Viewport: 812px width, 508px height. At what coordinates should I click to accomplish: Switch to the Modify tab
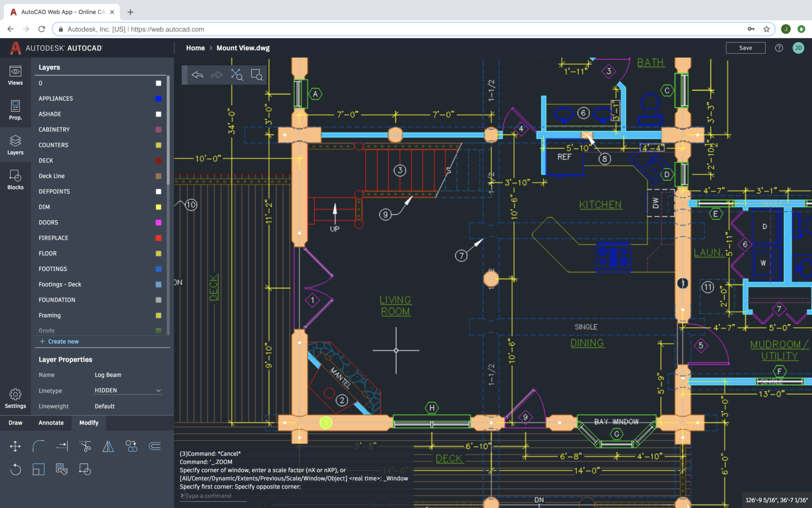[x=89, y=423]
